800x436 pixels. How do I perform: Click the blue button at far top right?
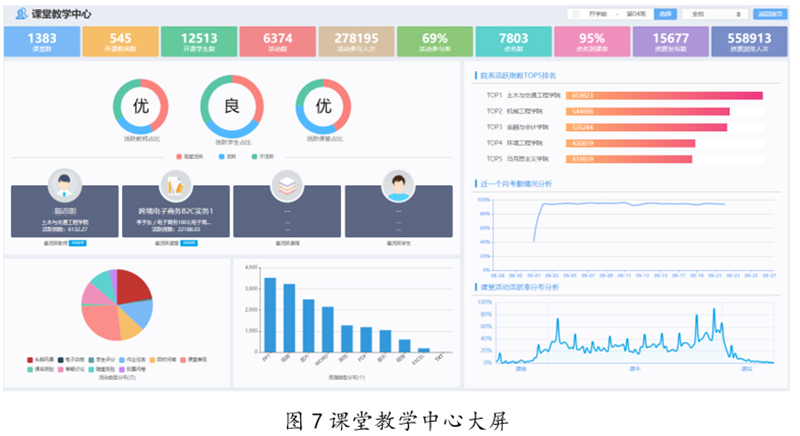pyautogui.click(x=769, y=14)
